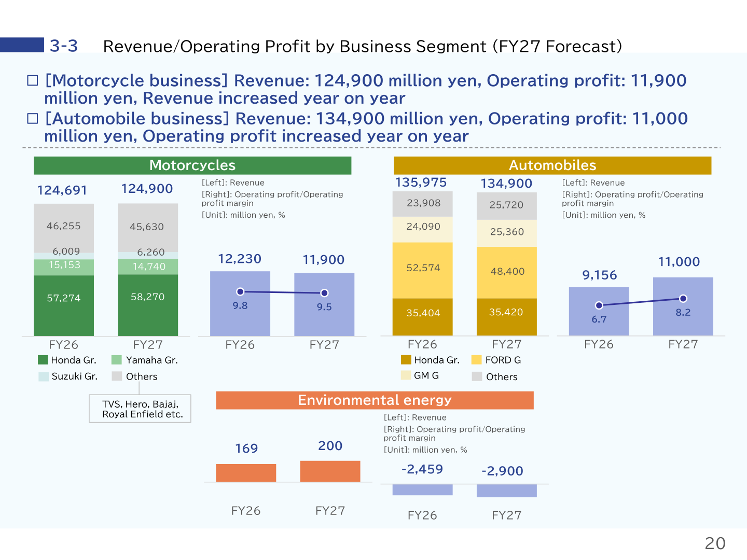Click the FY27 margin line marker in Automobiles
The image size is (747, 560).
[x=683, y=299]
